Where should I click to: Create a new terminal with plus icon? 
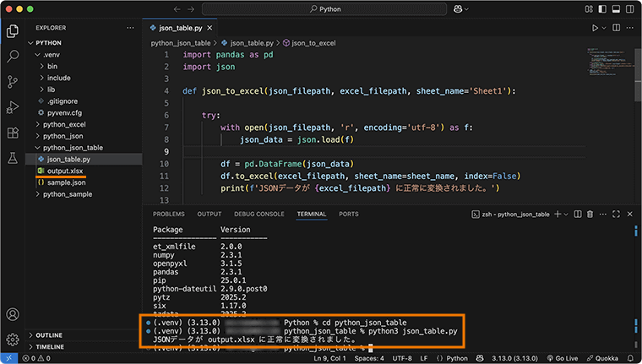558,215
